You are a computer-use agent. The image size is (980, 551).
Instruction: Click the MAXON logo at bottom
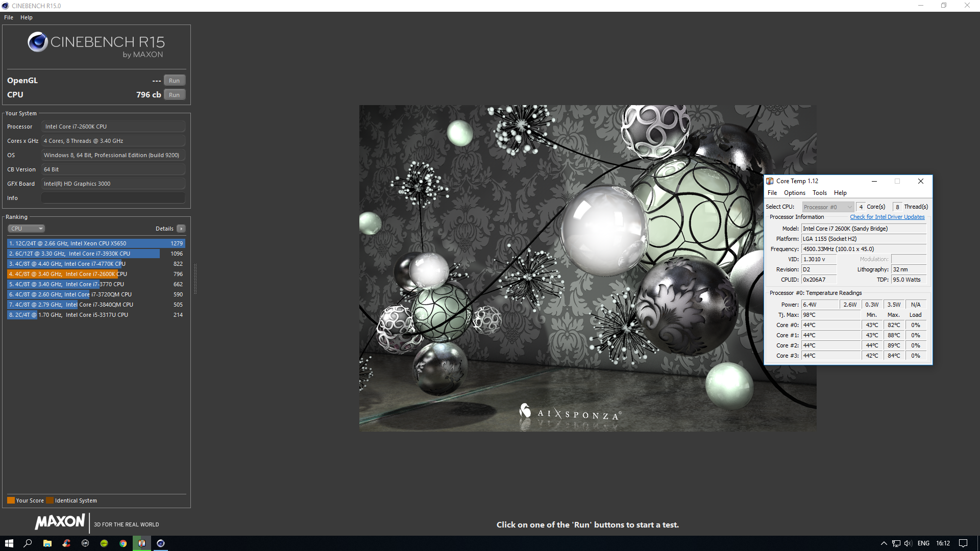click(x=60, y=521)
